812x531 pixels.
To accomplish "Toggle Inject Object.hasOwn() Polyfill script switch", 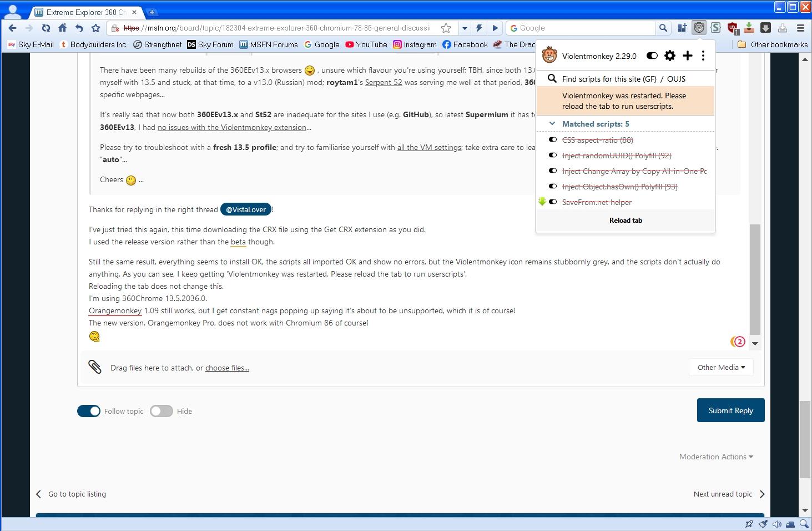I will (x=553, y=187).
